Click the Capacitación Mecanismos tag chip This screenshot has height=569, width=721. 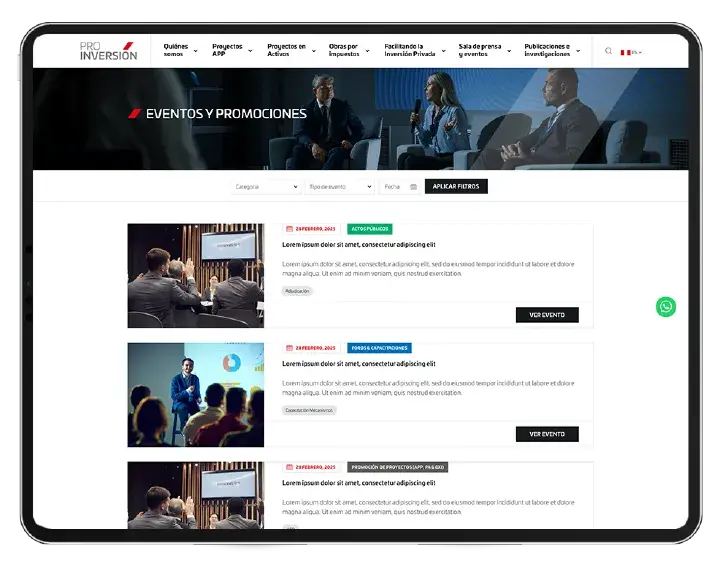point(309,410)
